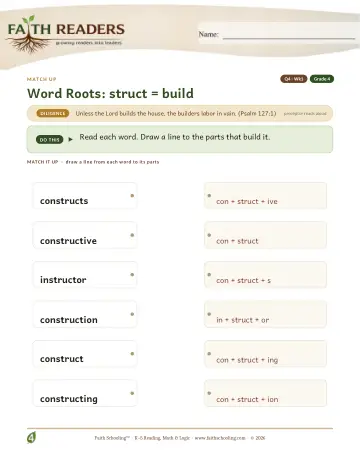Open the www.faithschooling.com link
This screenshot has width=360, height=466.
click(220, 438)
